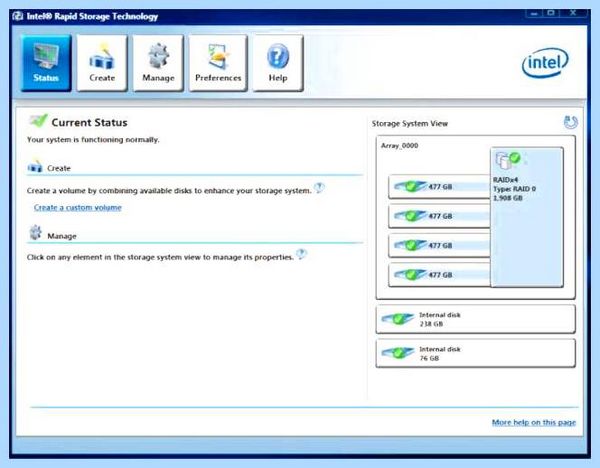Select the RAIDx4 RAID 0 volume
This screenshot has height=468, width=600.
[x=527, y=217]
